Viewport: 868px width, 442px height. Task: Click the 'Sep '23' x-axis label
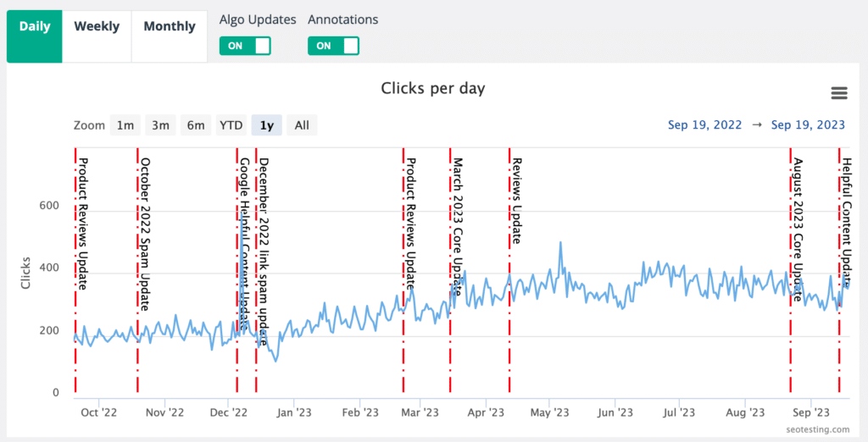pyautogui.click(x=810, y=412)
